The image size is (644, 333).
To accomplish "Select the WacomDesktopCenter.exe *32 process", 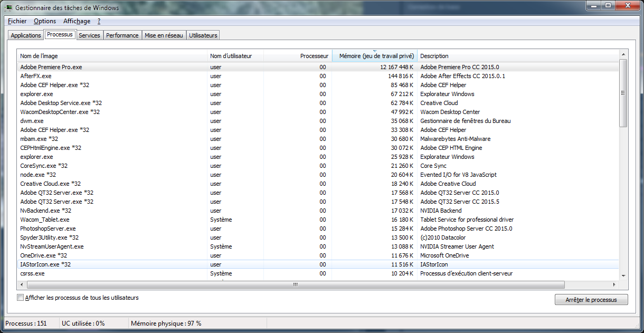I will point(318,112).
